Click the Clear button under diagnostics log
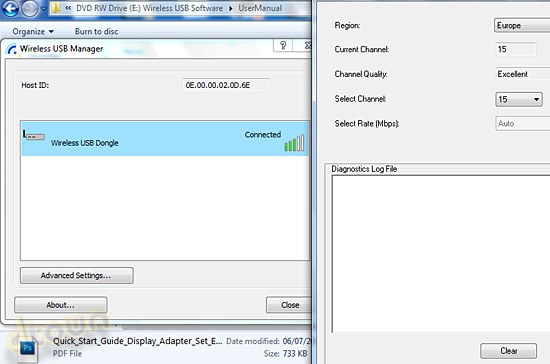The image size is (550, 364). point(508,351)
